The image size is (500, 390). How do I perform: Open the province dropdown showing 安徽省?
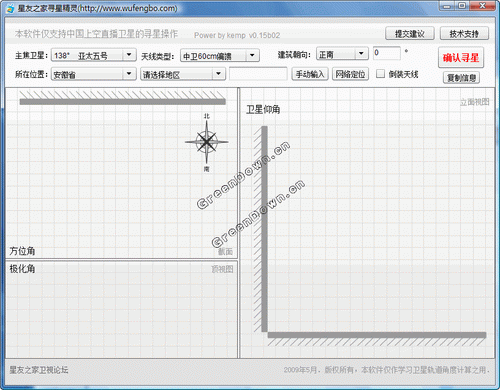coord(94,74)
